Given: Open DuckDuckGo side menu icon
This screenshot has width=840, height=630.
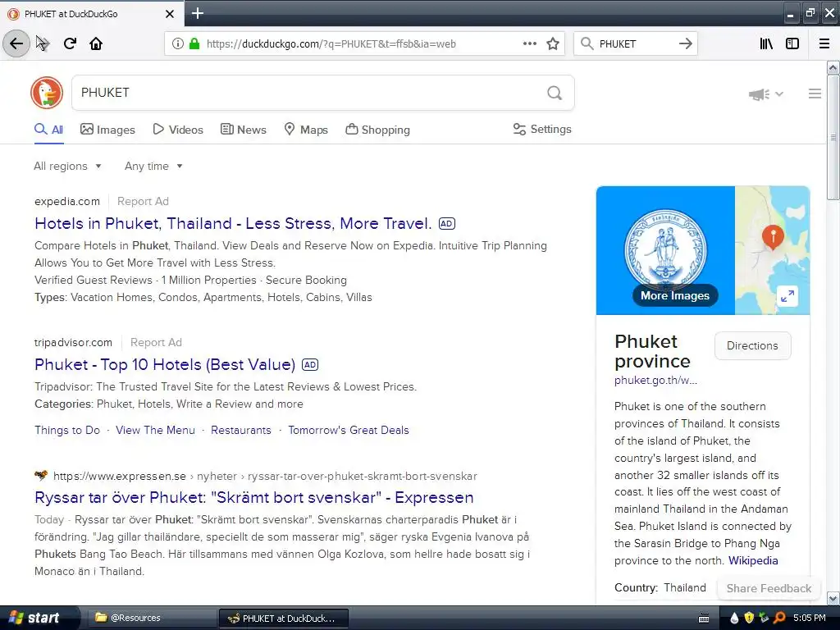Looking at the screenshot, I should tap(815, 94).
